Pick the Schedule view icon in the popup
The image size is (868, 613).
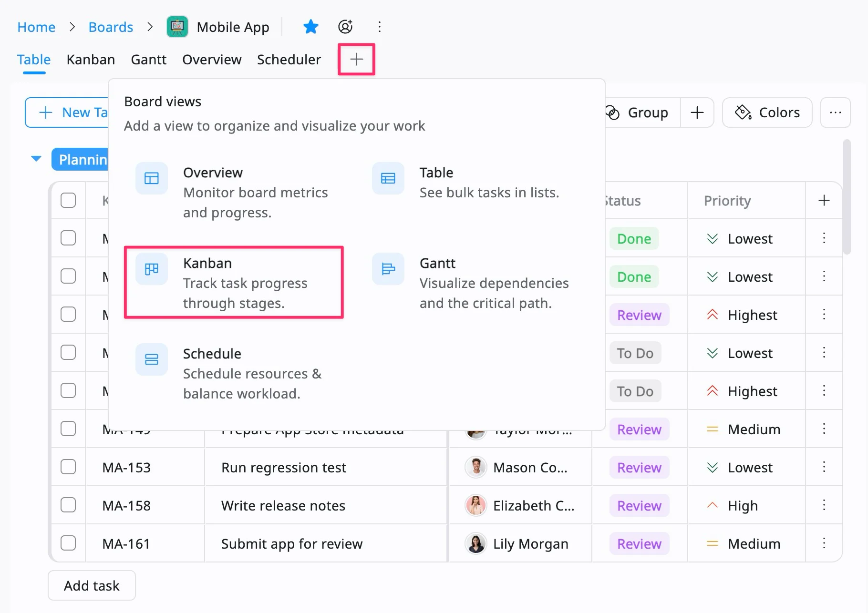coord(152,359)
